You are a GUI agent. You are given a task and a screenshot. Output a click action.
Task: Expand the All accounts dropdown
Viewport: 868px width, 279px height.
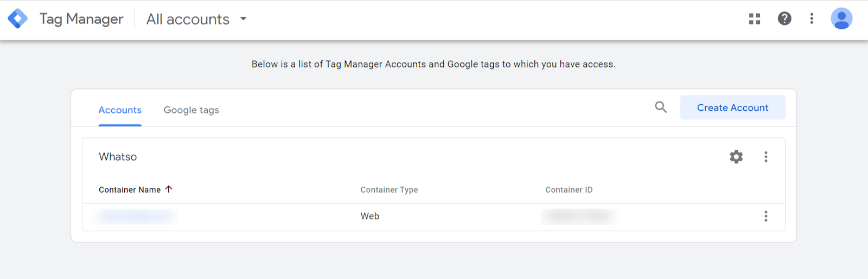[196, 20]
